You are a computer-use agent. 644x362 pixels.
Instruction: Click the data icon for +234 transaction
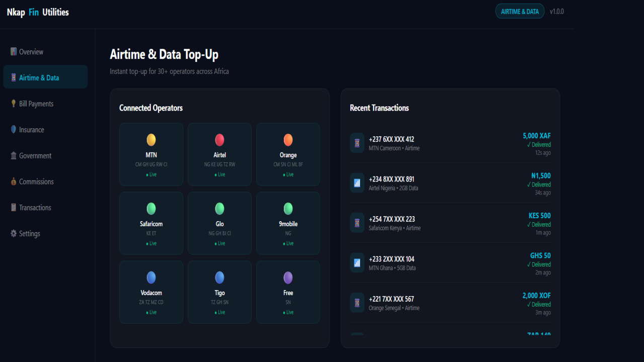[357, 183]
